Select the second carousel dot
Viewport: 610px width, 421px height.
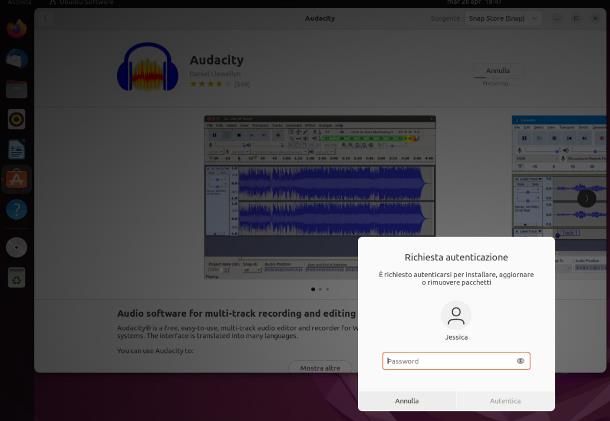tap(320, 289)
